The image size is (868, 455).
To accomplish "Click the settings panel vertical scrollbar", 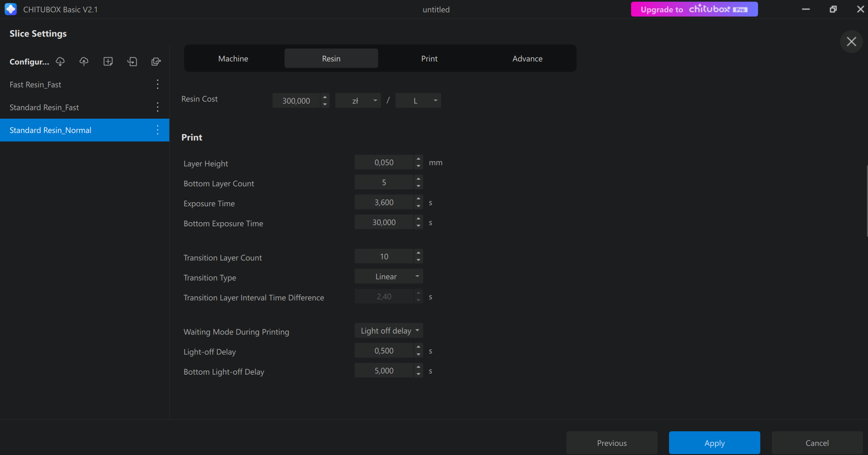I will 867,201.
